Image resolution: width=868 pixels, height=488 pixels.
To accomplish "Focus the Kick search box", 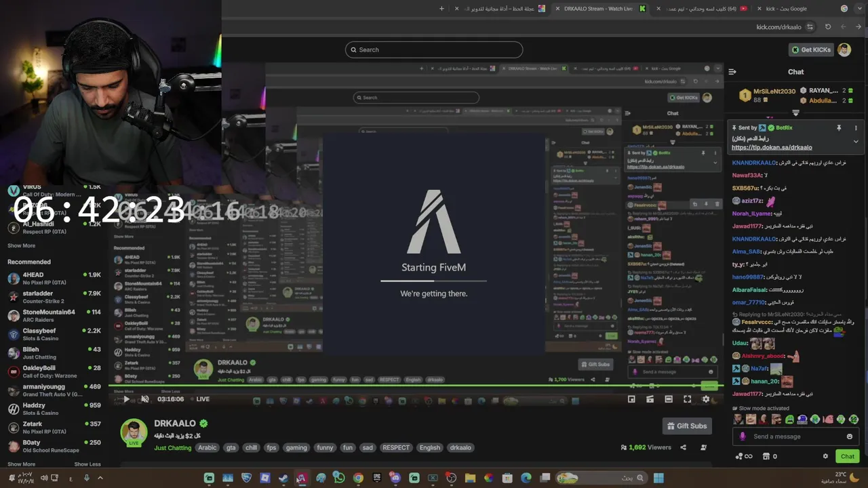I will coord(434,49).
